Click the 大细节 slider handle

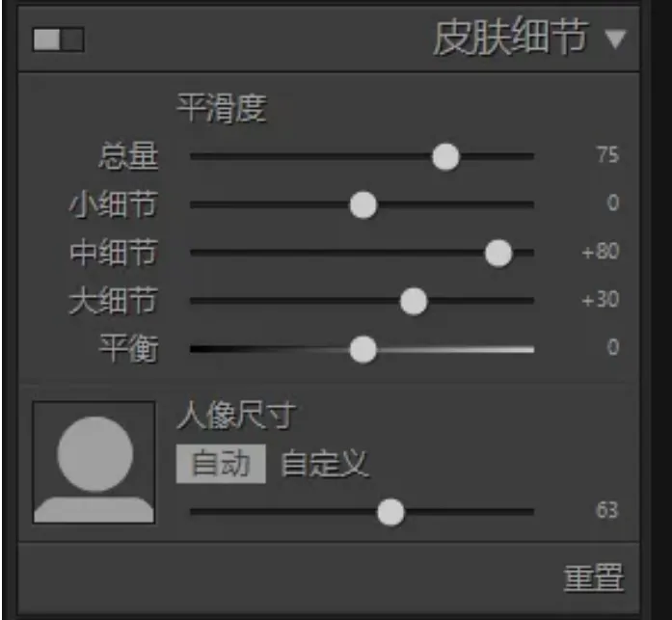click(x=414, y=301)
